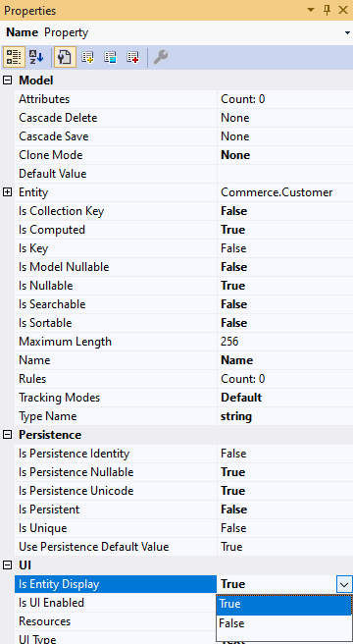
Task: Choose True in the dropdown list
Action: 284,604
